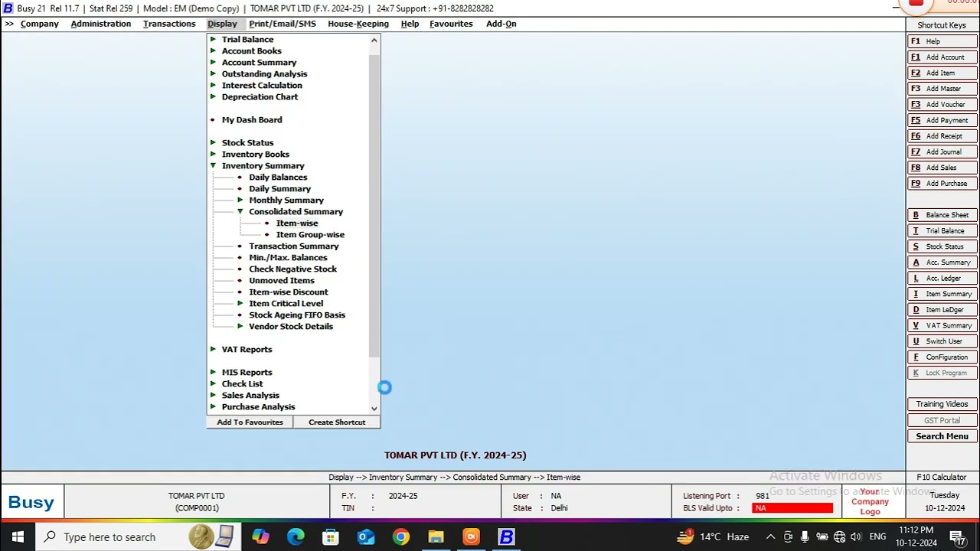The height and width of the screenshot is (551, 980).
Task: Open the Add-On menu
Action: (501, 24)
